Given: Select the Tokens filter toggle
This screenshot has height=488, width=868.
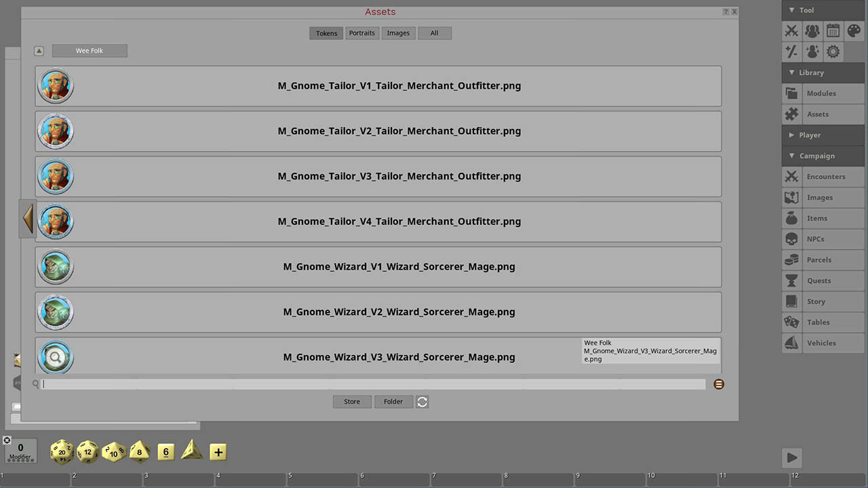Looking at the screenshot, I should click(326, 33).
